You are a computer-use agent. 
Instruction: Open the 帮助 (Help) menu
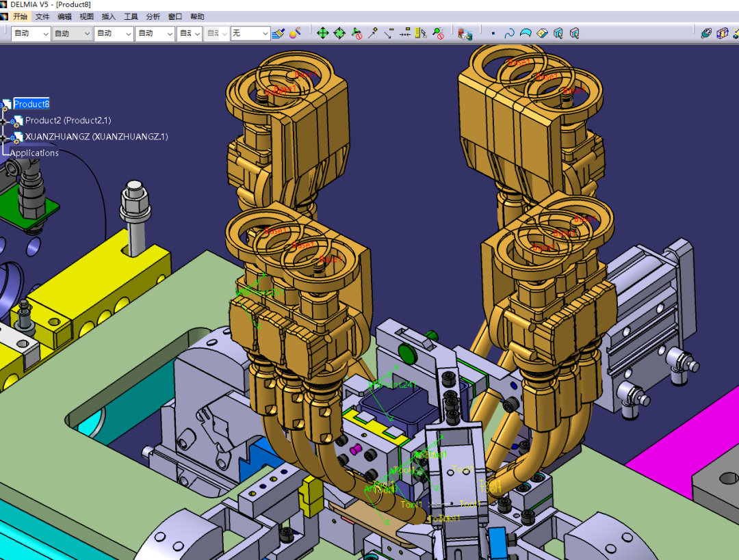[198, 16]
